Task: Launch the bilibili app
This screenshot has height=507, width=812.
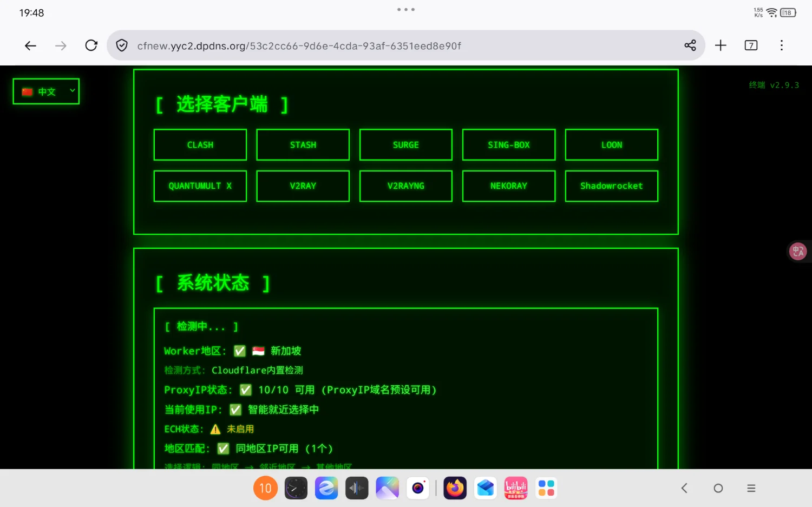Action: click(516, 488)
